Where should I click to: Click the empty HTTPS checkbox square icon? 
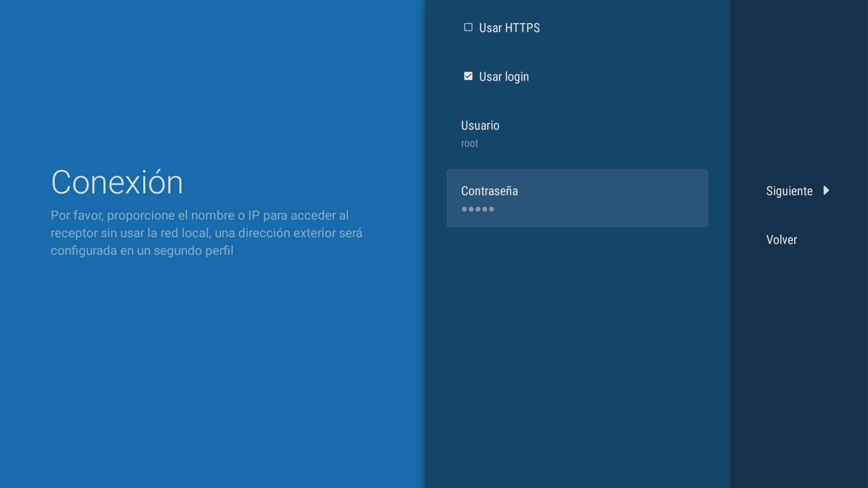pyautogui.click(x=468, y=28)
